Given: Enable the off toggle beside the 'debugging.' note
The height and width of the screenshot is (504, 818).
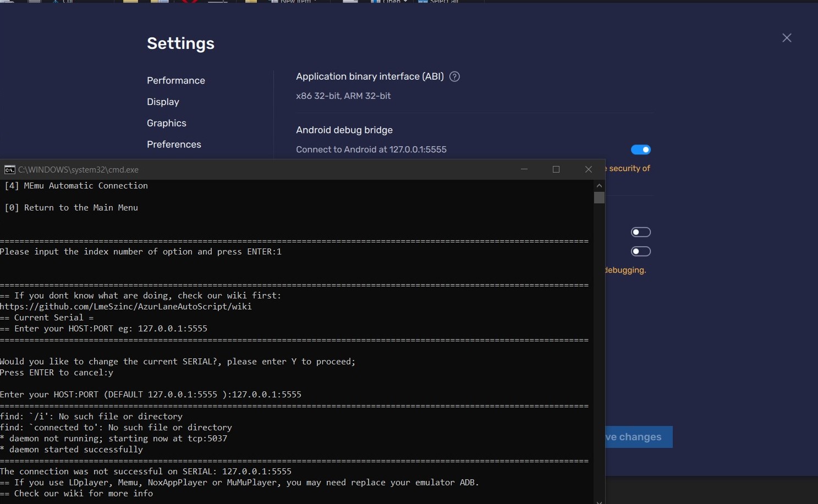Looking at the screenshot, I should pyautogui.click(x=641, y=251).
